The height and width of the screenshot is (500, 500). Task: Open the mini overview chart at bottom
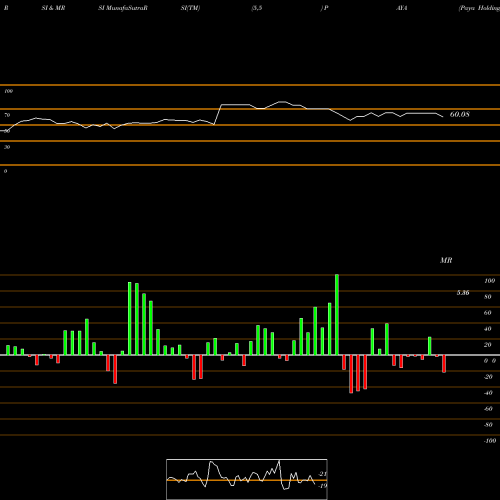point(247,479)
